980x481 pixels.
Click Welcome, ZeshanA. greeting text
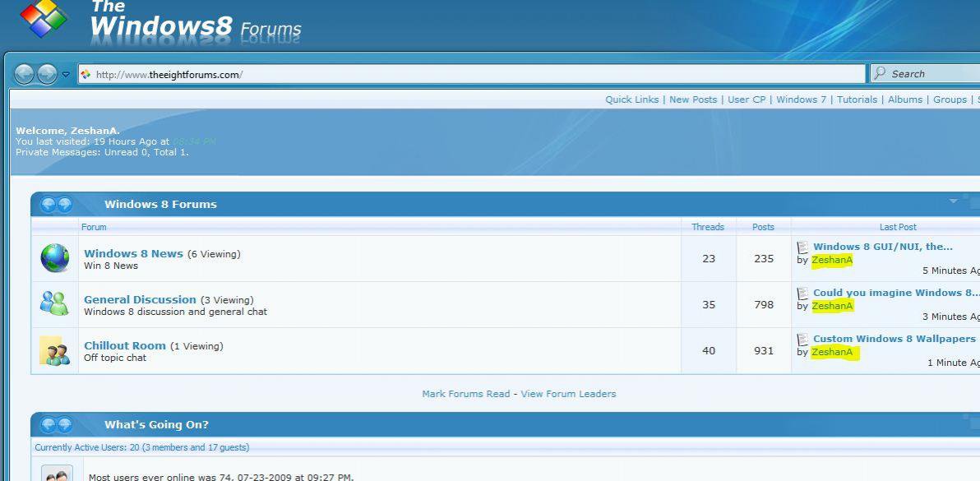point(67,132)
